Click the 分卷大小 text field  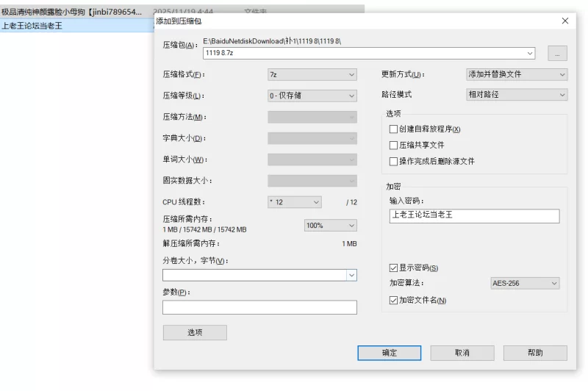(x=254, y=275)
